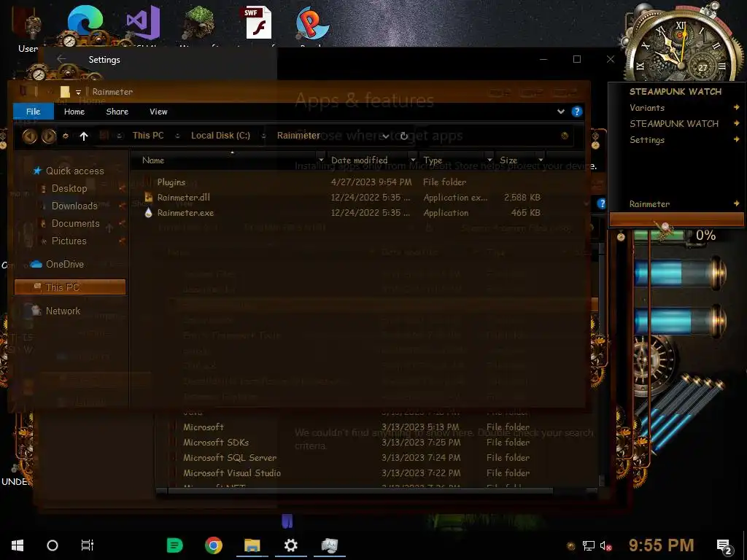This screenshot has width=747, height=560.
Task: Click the folder icon in Explorer title bar
Action: 65,91
